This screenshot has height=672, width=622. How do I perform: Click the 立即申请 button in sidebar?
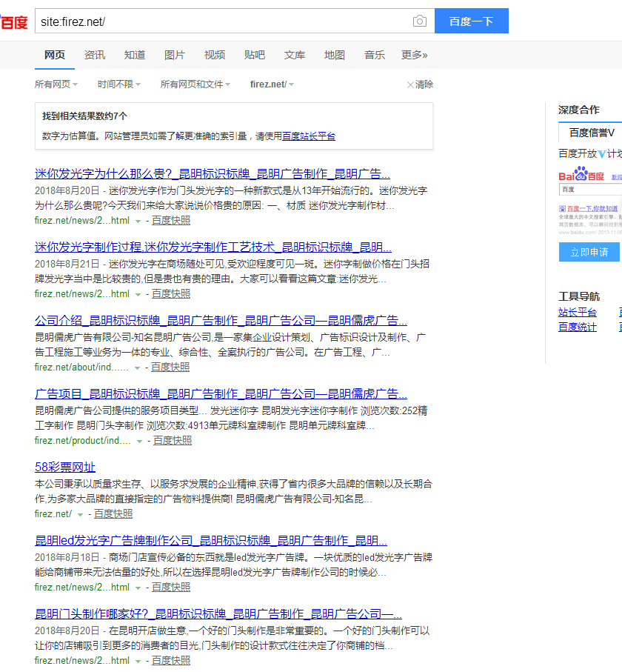point(589,252)
